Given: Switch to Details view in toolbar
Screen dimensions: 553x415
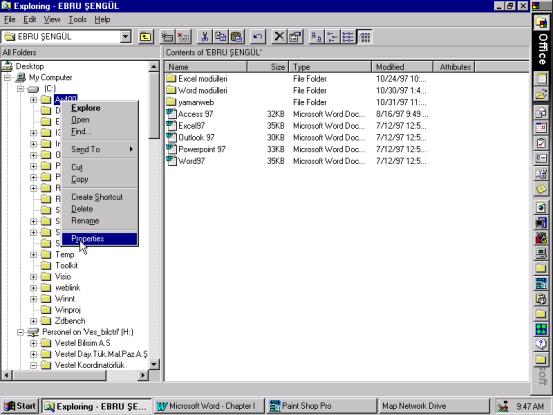Looking at the screenshot, I should pyautogui.click(x=365, y=37).
